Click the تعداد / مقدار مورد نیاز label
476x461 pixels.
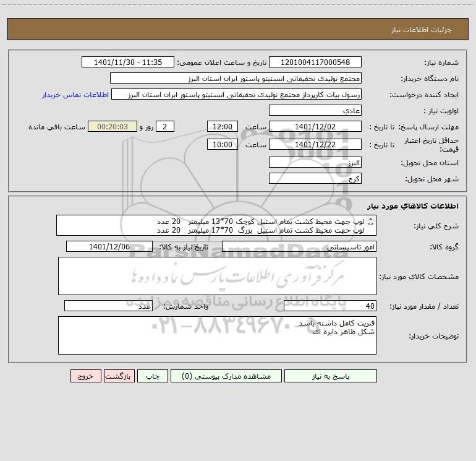click(x=424, y=306)
